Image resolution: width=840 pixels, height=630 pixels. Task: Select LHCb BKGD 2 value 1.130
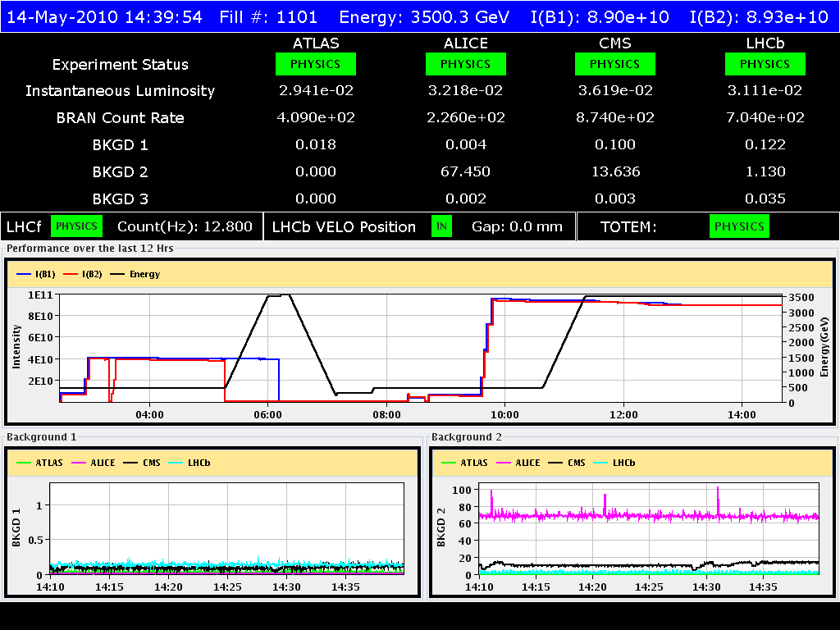pos(765,171)
